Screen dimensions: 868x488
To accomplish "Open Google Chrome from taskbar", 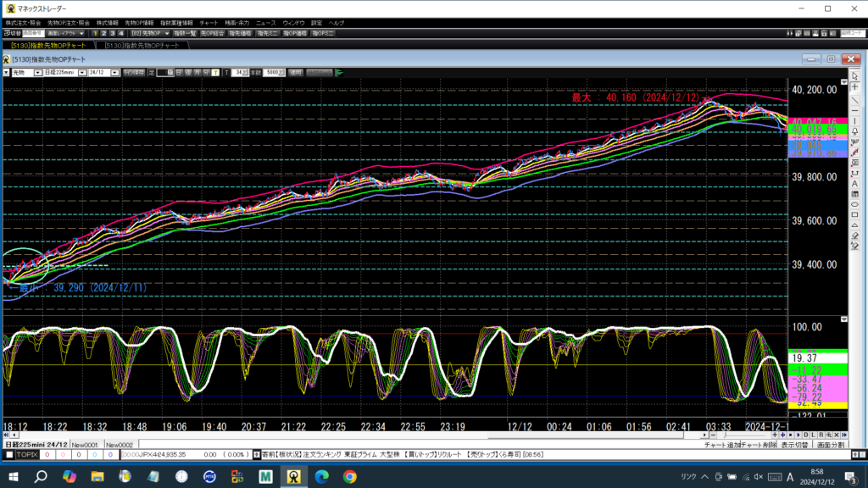I will [350, 476].
